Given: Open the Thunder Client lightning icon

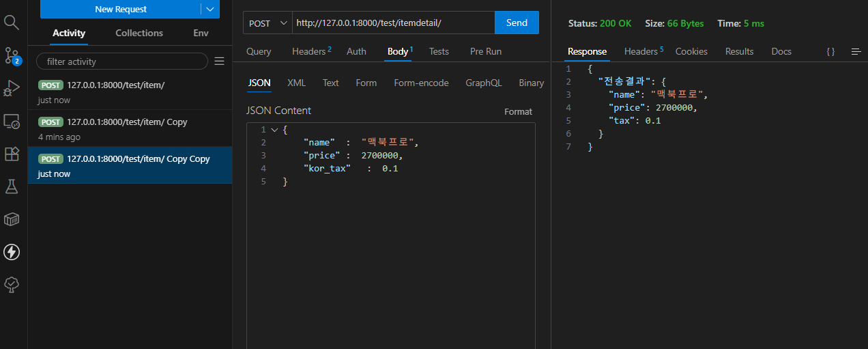Looking at the screenshot, I should click(12, 252).
